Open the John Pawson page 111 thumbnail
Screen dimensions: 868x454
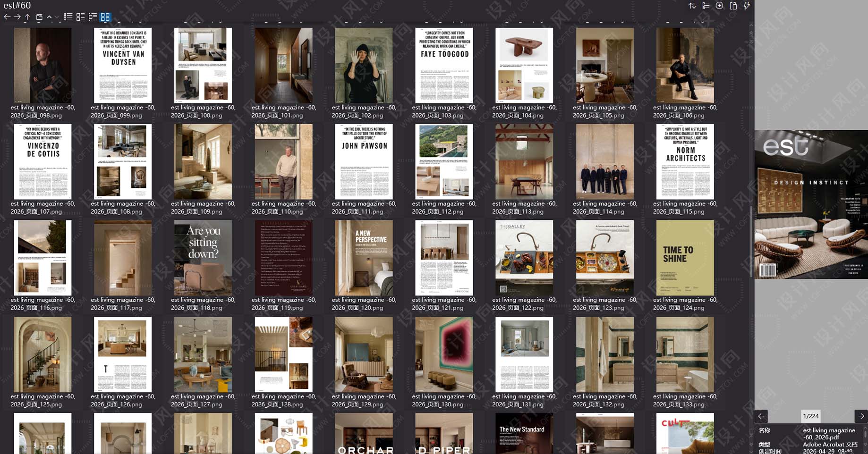[364, 161]
